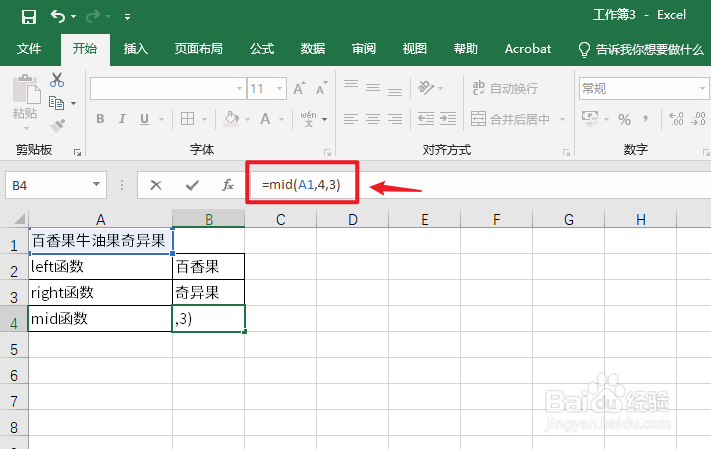Select cell containing 百香果牛油果奇异果
Image resolution: width=711 pixels, height=449 pixels.
pyautogui.click(x=100, y=240)
